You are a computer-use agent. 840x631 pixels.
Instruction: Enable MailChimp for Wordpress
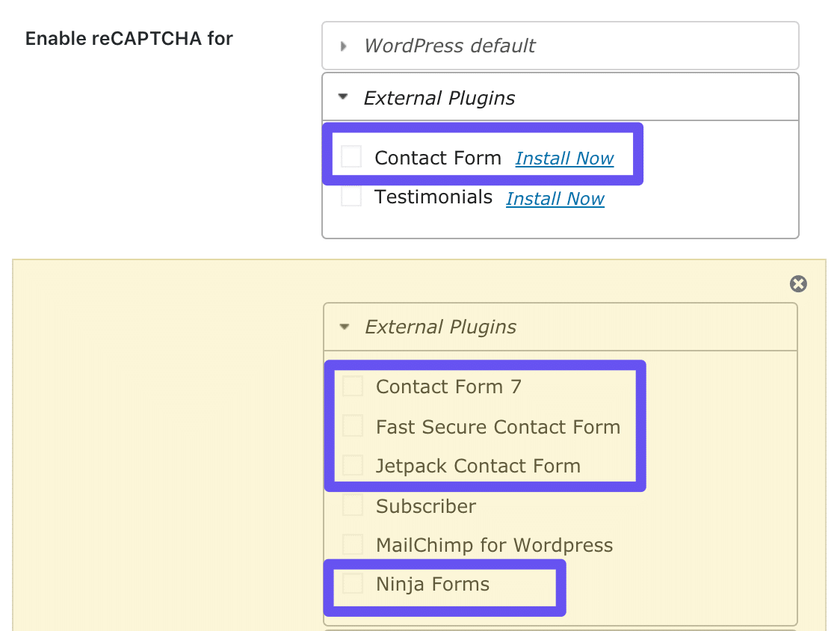352,544
